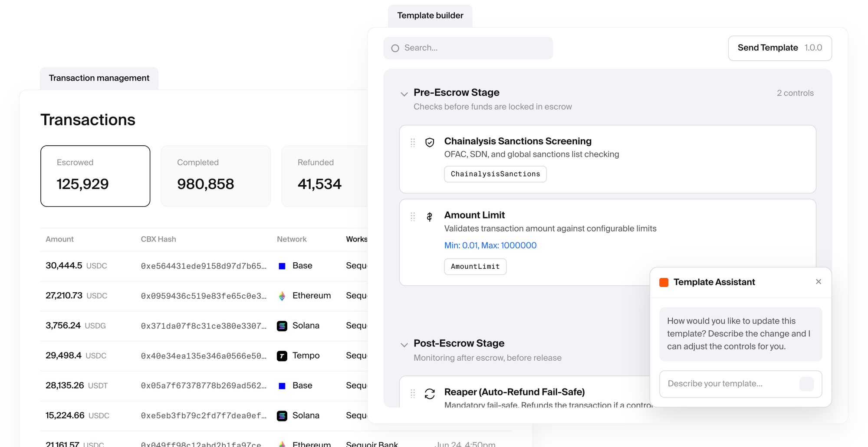Open the Transaction management tab
This screenshot has height=447, width=868.
[99, 78]
